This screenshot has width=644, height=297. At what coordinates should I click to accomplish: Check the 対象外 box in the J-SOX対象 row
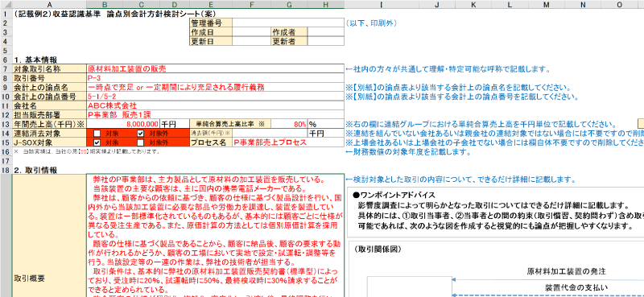point(140,142)
